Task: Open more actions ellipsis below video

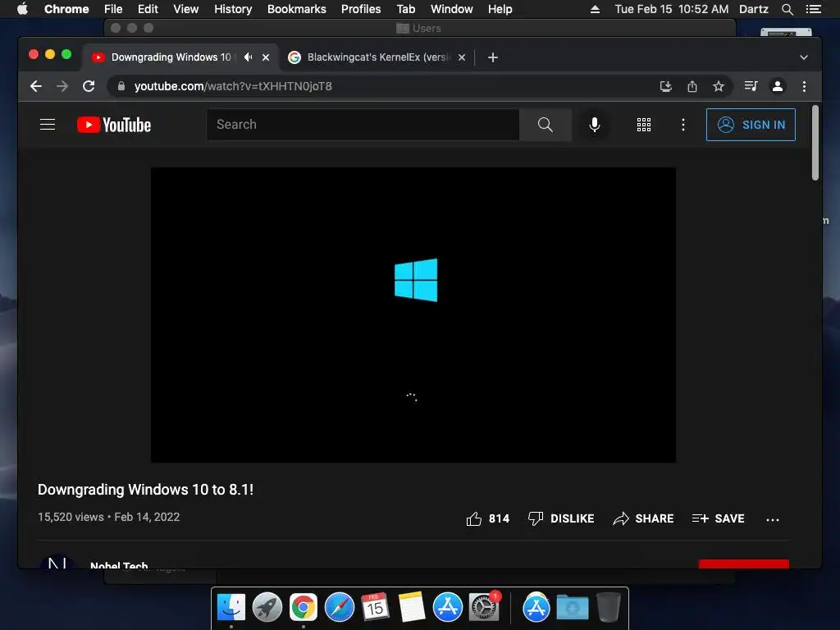Action: pyautogui.click(x=772, y=519)
